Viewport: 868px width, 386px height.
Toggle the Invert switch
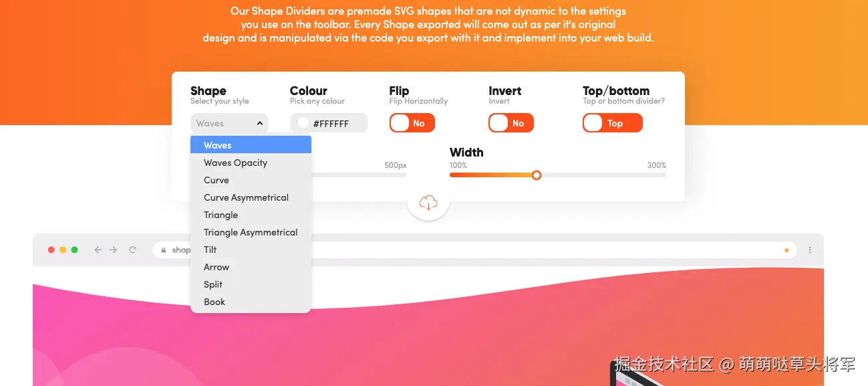click(x=511, y=123)
